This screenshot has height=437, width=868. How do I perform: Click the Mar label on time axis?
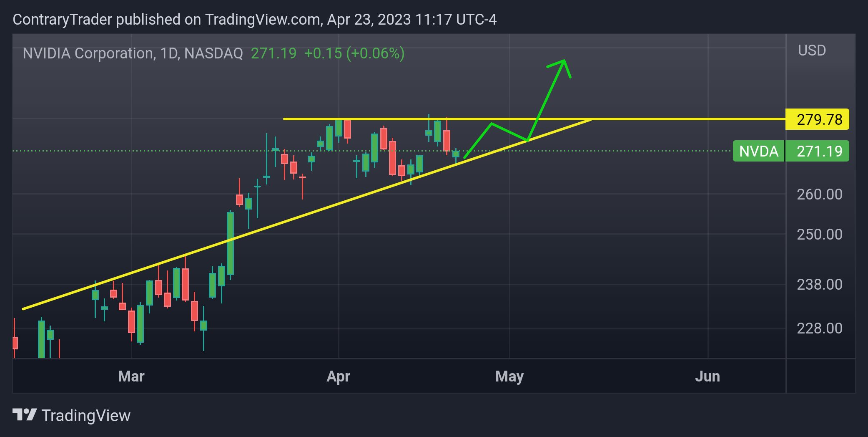click(x=131, y=376)
